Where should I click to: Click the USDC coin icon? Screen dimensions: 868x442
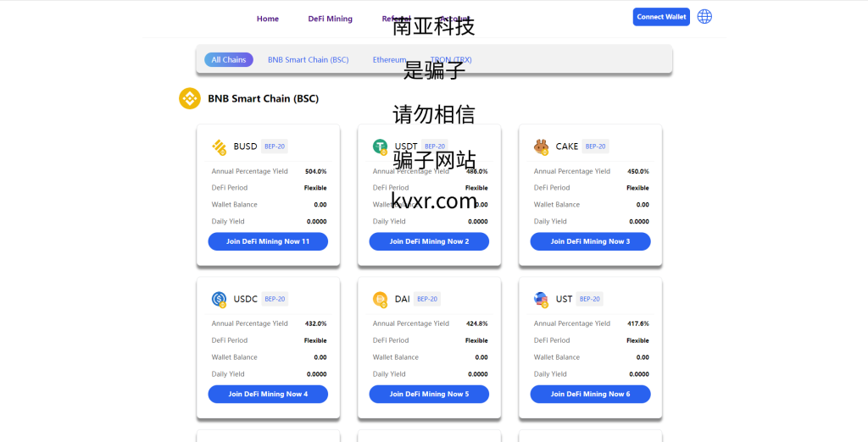coord(220,299)
